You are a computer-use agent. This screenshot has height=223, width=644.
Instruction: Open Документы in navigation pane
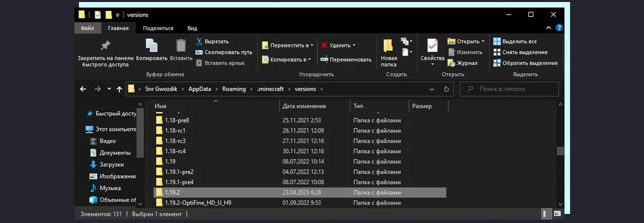[110, 153]
